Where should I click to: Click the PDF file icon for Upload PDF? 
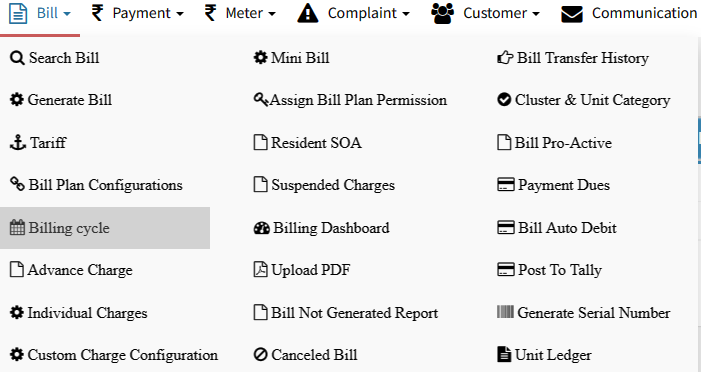click(x=261, y=270)
